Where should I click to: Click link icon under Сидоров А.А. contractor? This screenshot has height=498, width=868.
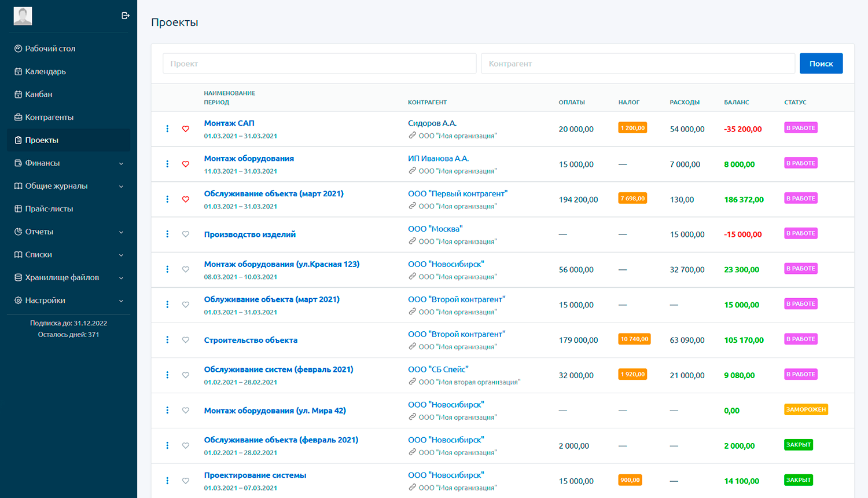(412, 136)
